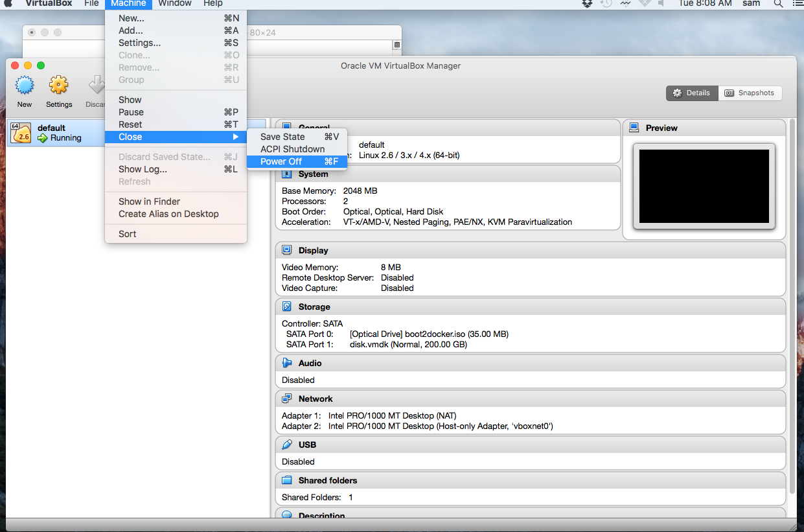Click the Shared folders section header
This screenshot has height=532, width=804.
531,480
